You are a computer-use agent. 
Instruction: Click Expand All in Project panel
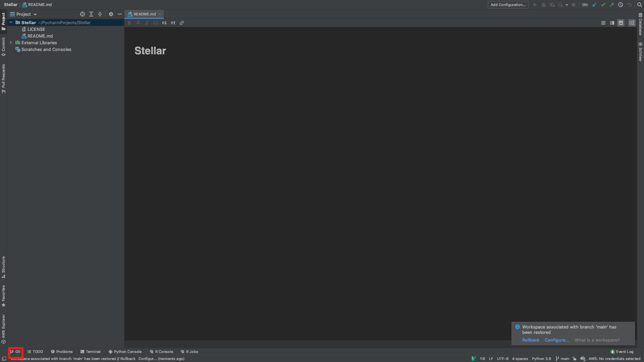(91, 14)
